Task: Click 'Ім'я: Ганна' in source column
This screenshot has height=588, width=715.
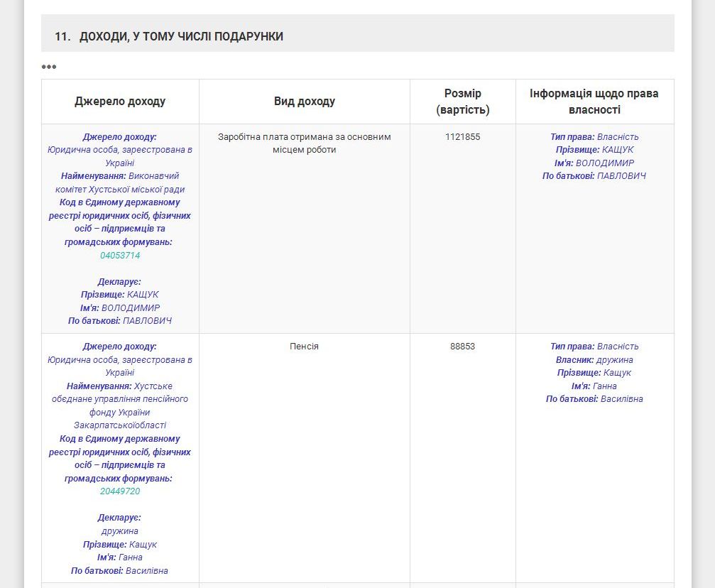Action: (120, 557)
